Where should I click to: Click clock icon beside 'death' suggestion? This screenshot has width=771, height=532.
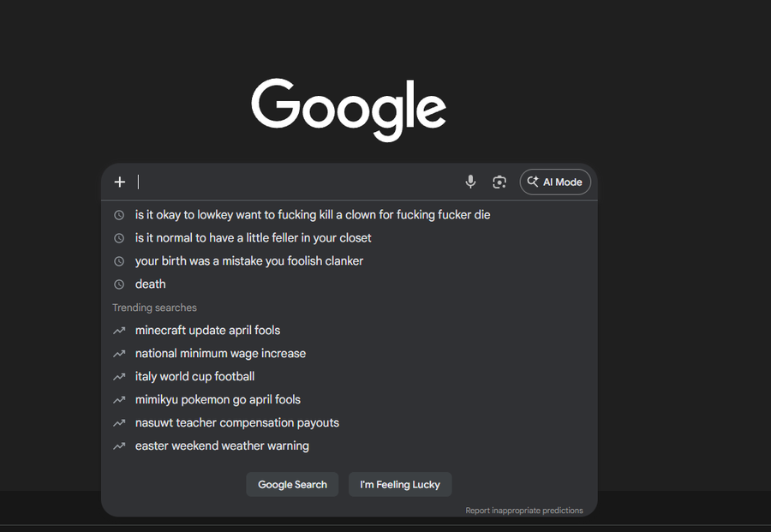click(119, 284)
